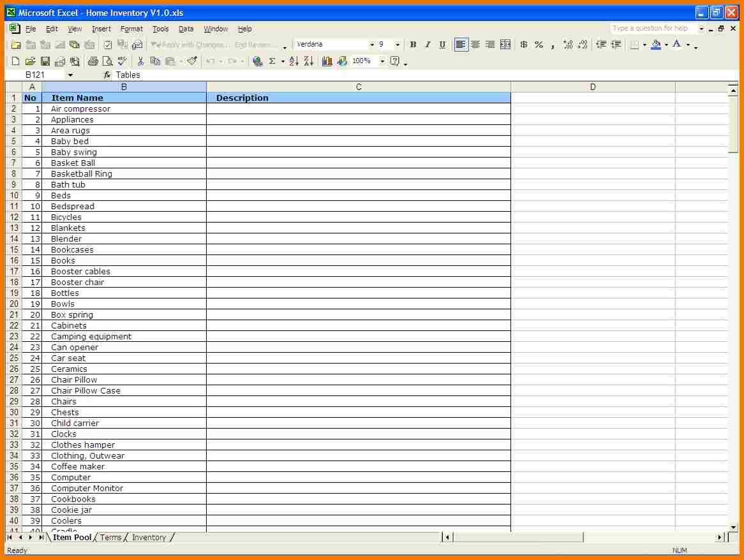This screenshot has width=744, height=560.
Task: Open the 100% zoom dropdown
Action: [382, 61]
